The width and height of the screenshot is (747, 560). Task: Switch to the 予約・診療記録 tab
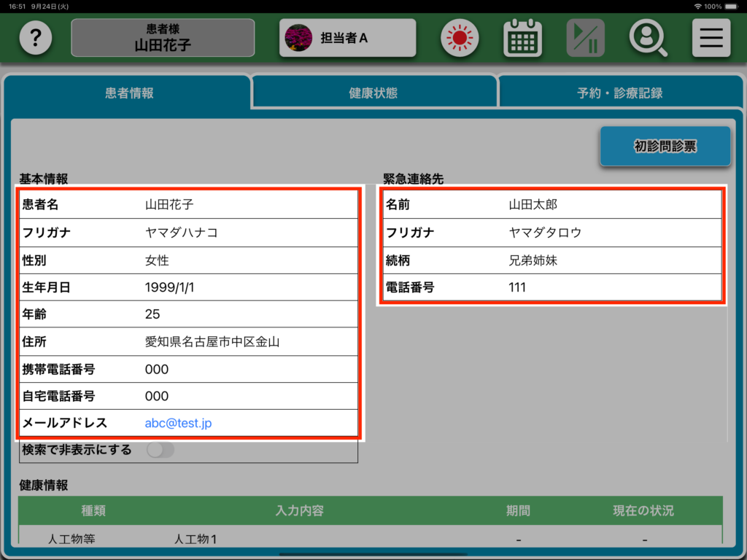click(619, 93)
